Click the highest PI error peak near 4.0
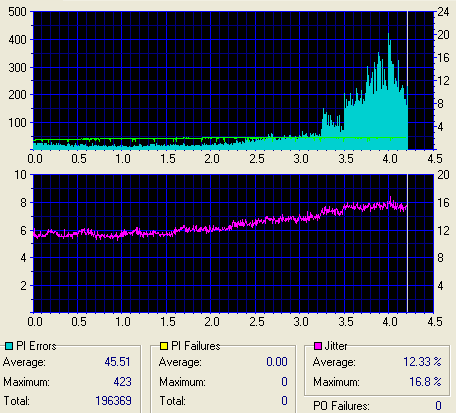This screenshot has height=413, width=456. [x=389, y=35]
